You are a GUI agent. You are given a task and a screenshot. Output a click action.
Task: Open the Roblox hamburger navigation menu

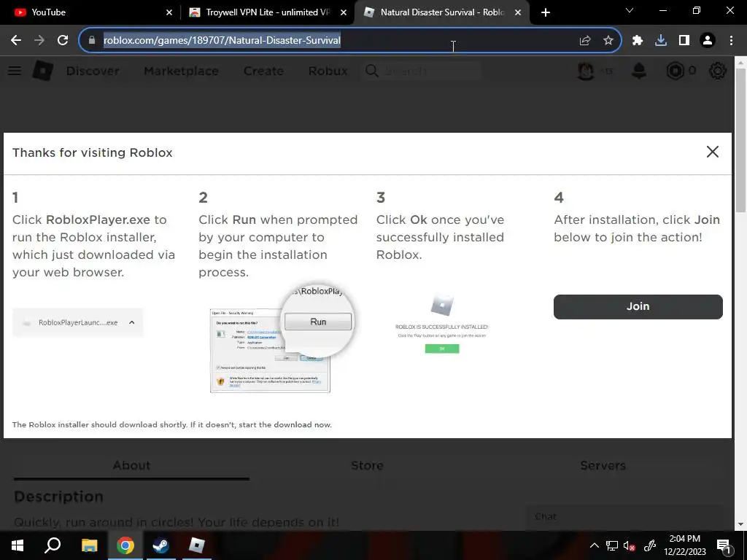[x=15, y=71]
